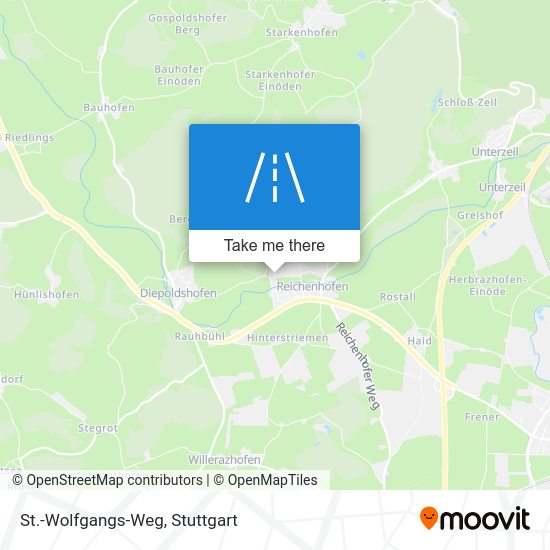Viewport: 550px width, 550px height.
Task: Select the Herbrazhofen-Einöde map label
Action: tap(488, 286)
